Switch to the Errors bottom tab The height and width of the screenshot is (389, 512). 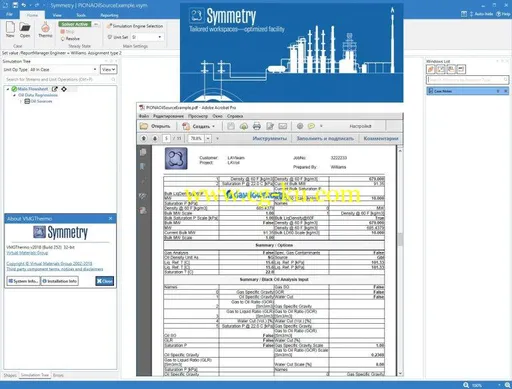[58, 375]
